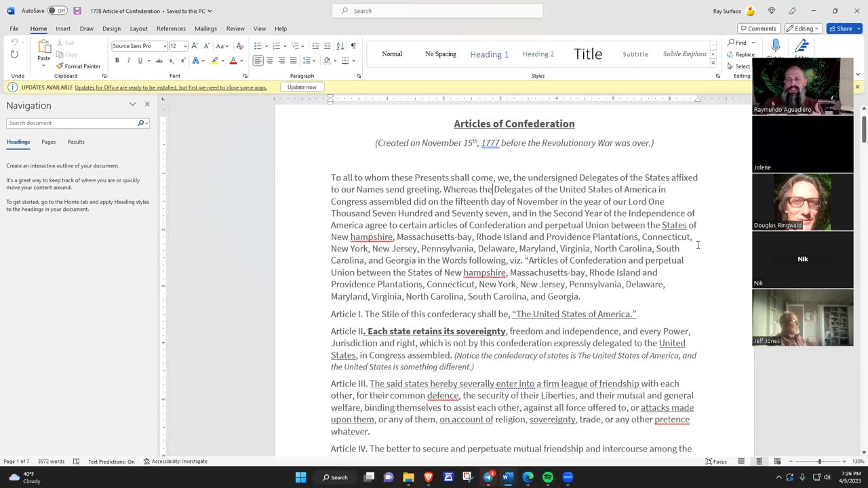Switch to Read Mode view in status bar
Screen dimensions: 868x488
click(x=741, y=462)
